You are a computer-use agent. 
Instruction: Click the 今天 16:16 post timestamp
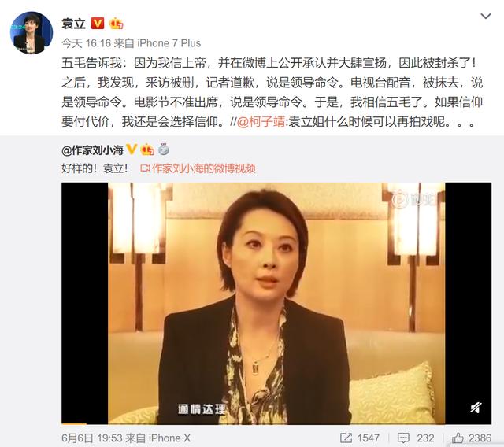(86, 43)
